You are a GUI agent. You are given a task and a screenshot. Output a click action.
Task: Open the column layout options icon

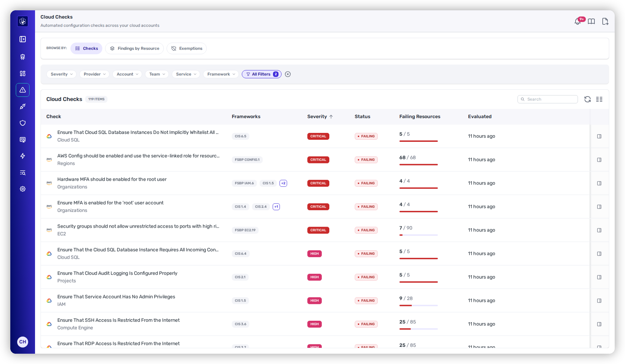click(599, 99)
